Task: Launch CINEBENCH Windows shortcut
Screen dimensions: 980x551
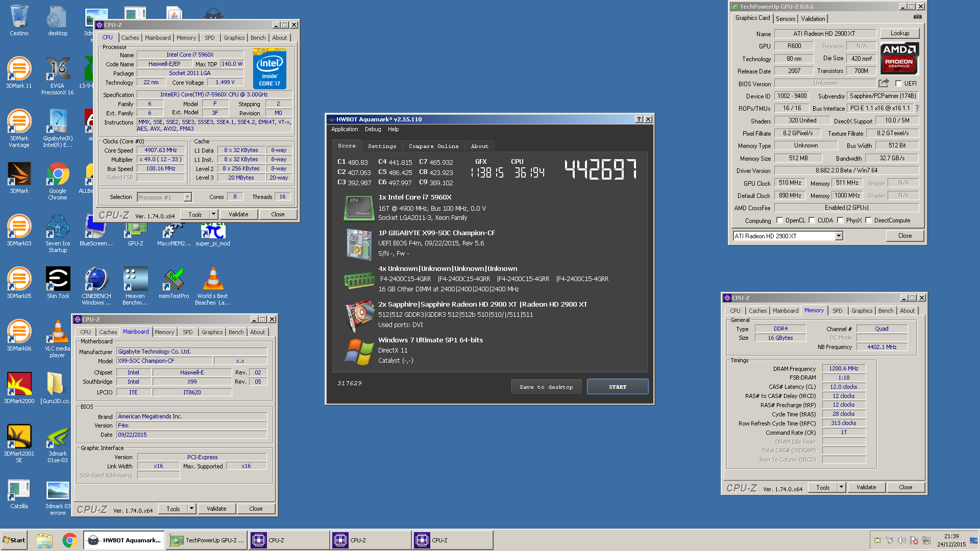Action: [x=96, y=286]
